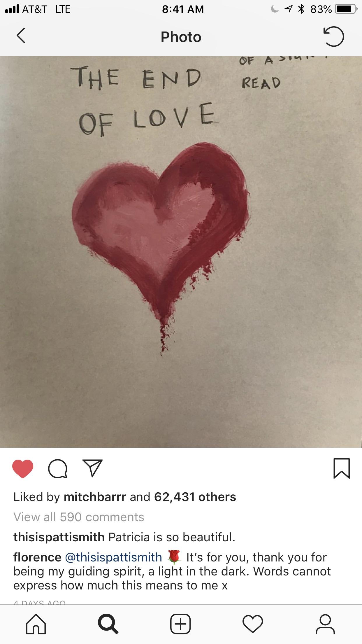Open the Home tab

pos(36,624)
